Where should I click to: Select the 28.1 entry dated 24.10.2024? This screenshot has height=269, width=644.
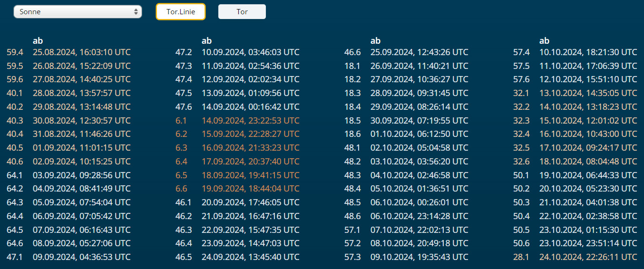click(588, 257)
